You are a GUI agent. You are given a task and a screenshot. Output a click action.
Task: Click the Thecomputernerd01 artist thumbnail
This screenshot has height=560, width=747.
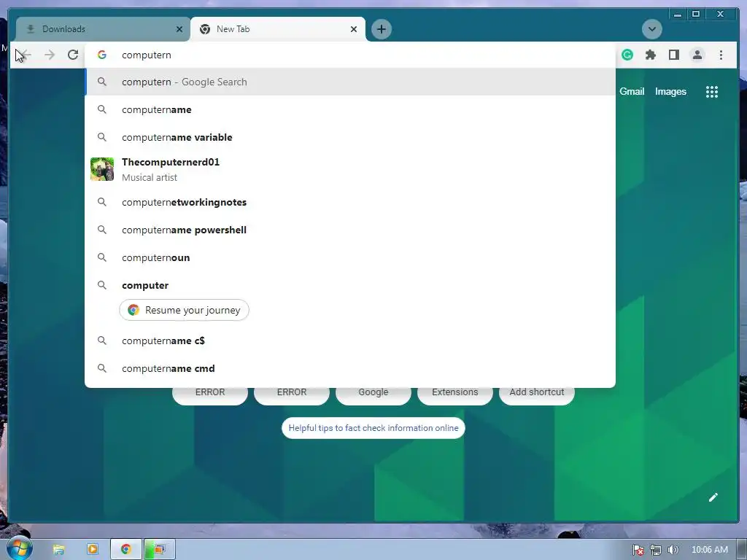102,169
